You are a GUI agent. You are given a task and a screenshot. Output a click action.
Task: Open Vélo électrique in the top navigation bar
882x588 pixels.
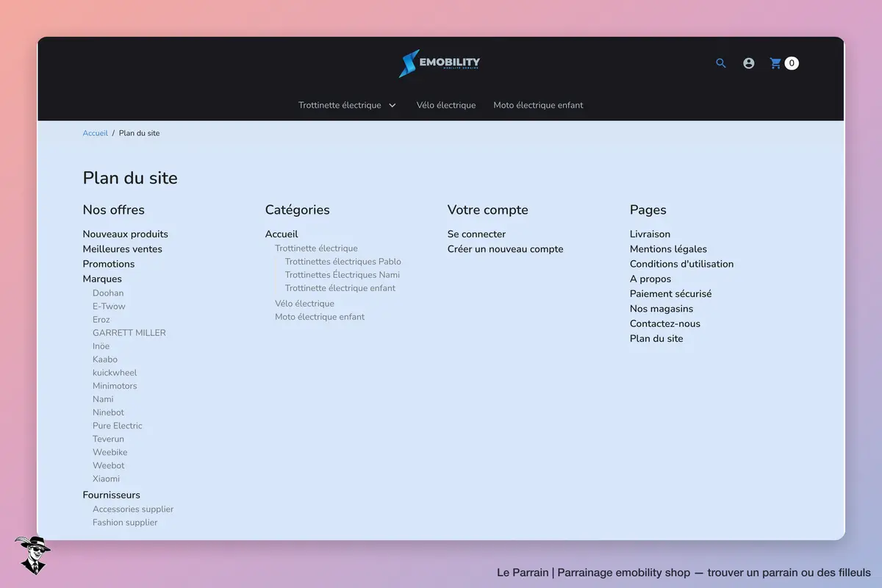[x=446, y=105]
